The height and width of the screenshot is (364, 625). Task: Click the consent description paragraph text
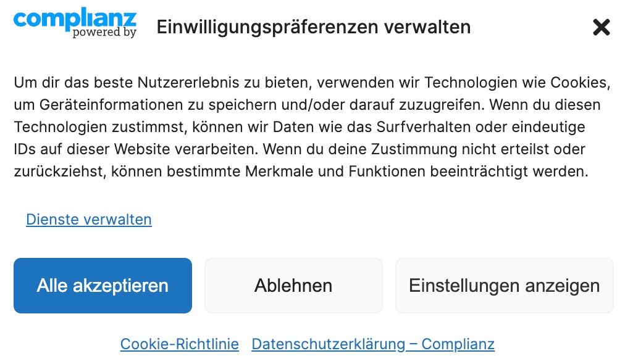pos(312,126)
